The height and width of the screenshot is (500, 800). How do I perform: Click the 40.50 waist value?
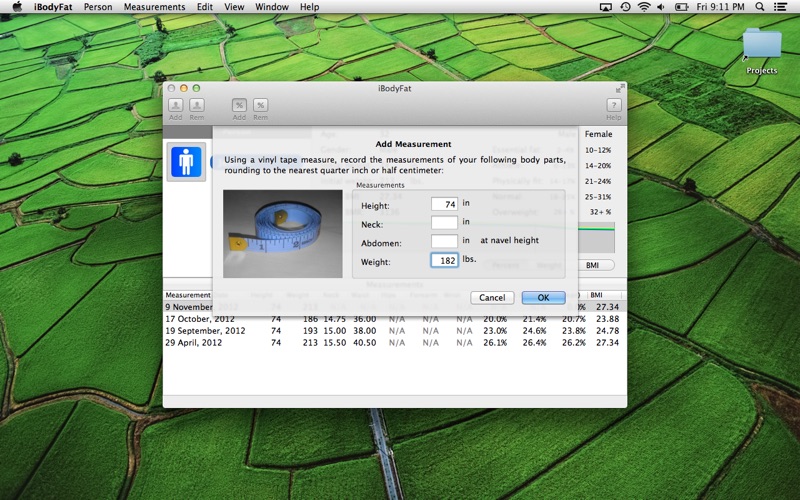(365, 342)
